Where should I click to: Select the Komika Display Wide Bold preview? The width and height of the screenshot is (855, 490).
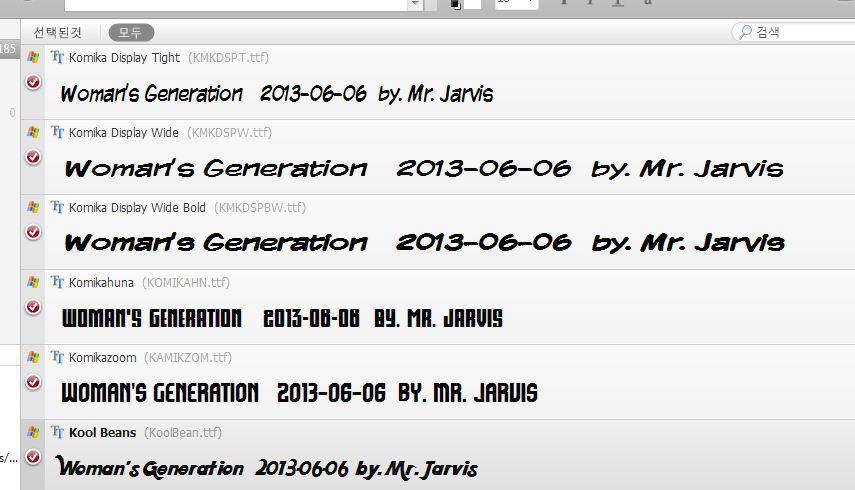tap(424, 243)
